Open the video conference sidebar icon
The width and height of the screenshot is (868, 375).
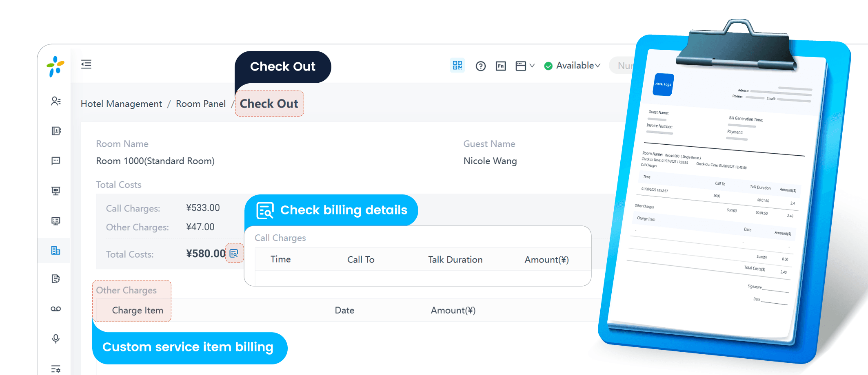pyautogui.click(x=56, y=191)
